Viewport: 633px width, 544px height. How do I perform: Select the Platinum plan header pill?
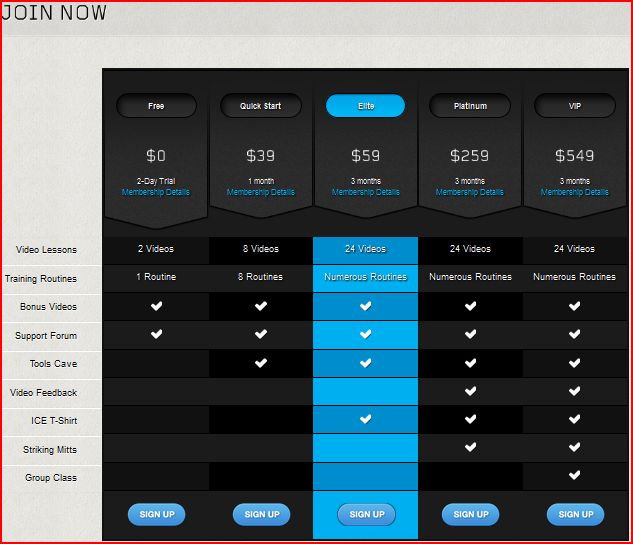[470, 106]
